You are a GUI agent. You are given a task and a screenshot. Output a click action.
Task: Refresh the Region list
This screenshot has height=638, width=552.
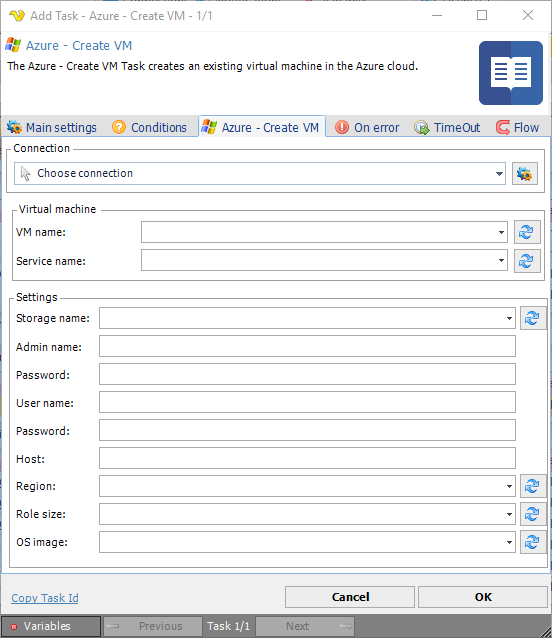[x=532, y=486]
